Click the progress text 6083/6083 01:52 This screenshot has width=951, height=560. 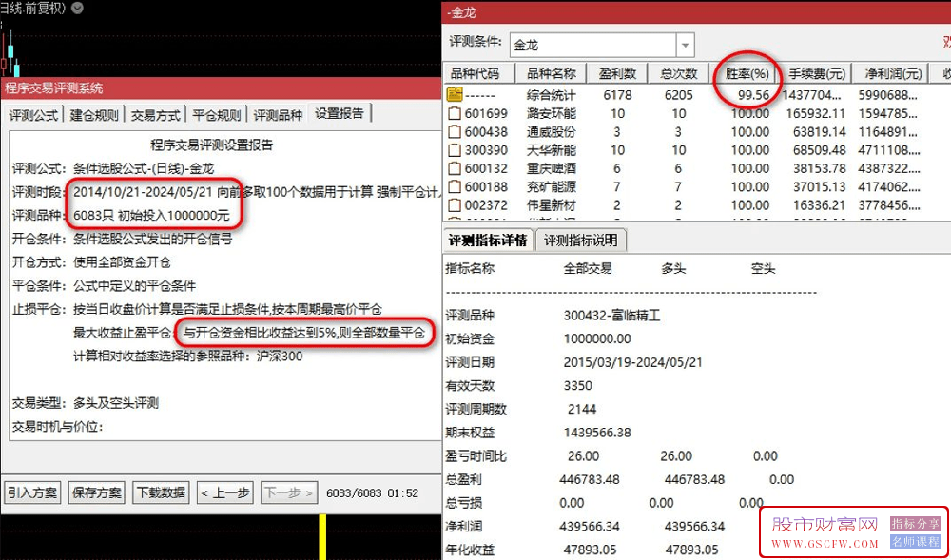(x=372, y=493)
